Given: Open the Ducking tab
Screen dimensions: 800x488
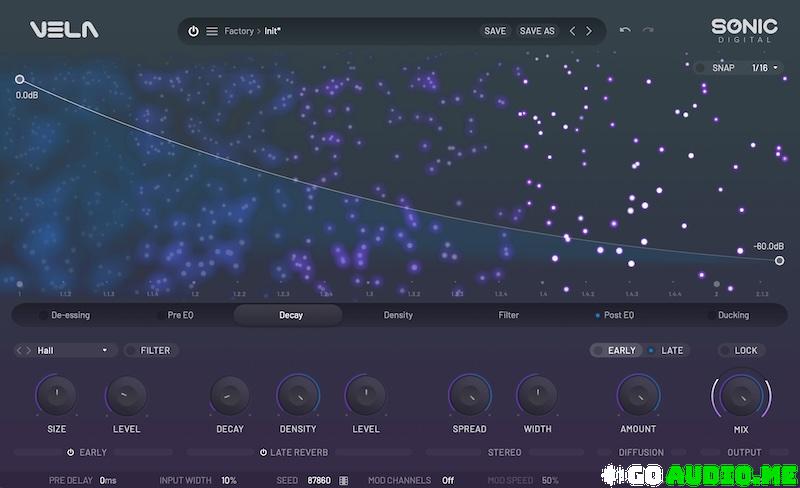Looking at the screenshot, I should (734, 315).
